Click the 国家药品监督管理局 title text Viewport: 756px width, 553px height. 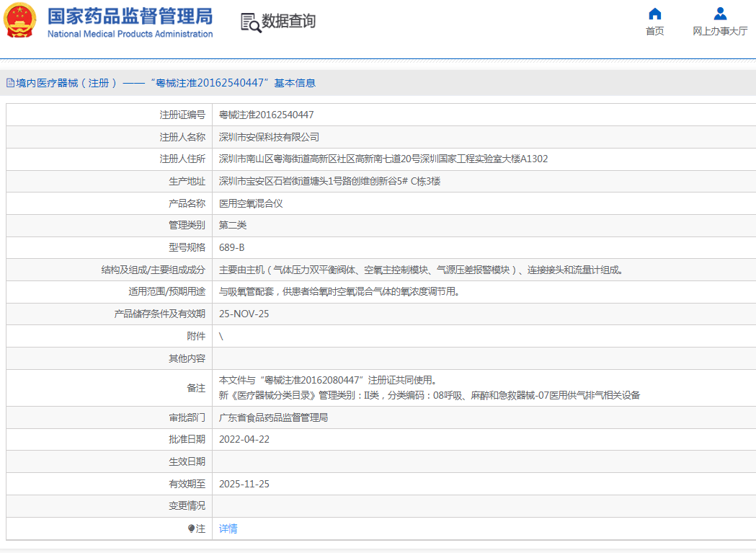(130, 16)
